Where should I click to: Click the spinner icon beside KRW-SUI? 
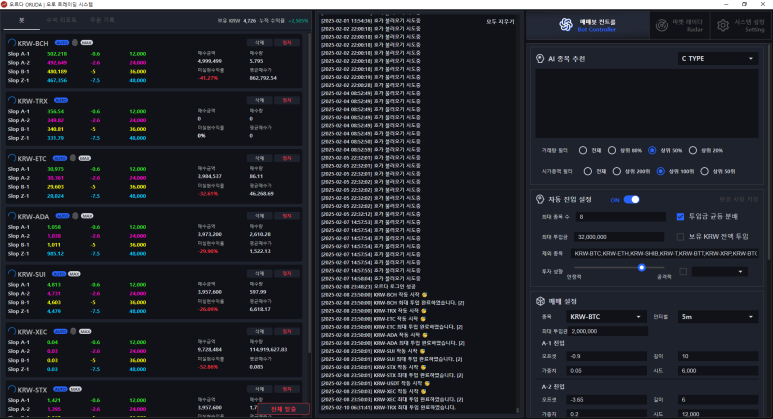pyautogui.click(x=12, y=274)
